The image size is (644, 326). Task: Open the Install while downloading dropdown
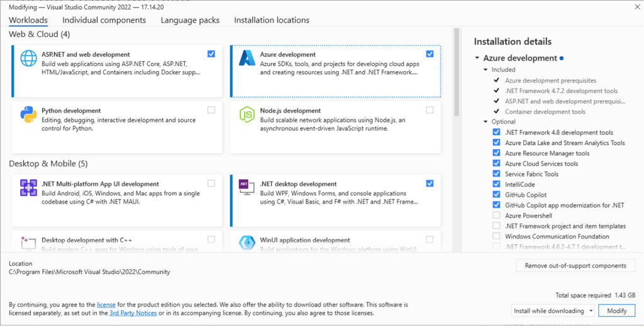[x=553, y=311]
